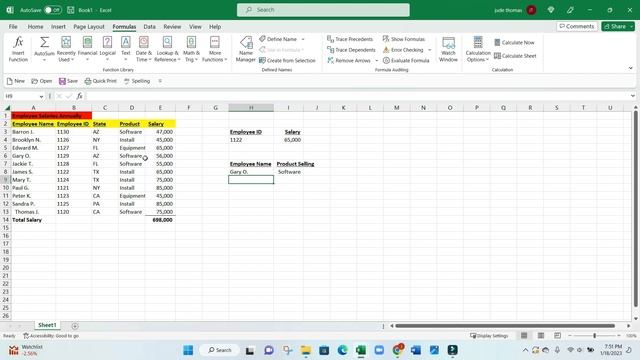The image size is (640, 360).
Task: Switch to the Home tab
Action: [36, 27]
